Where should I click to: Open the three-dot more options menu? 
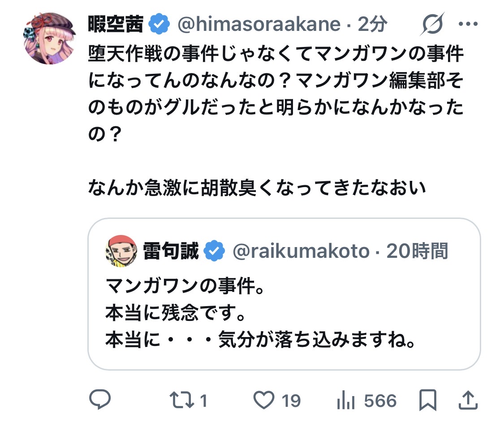click(x=469, y=24)
